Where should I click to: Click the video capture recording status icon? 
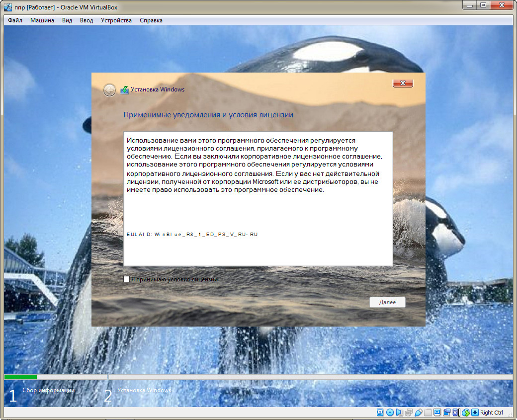446,413
